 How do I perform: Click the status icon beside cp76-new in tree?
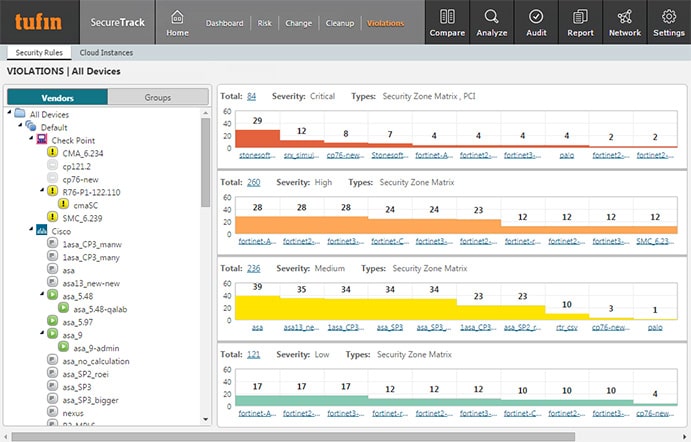tap(52, 178)
